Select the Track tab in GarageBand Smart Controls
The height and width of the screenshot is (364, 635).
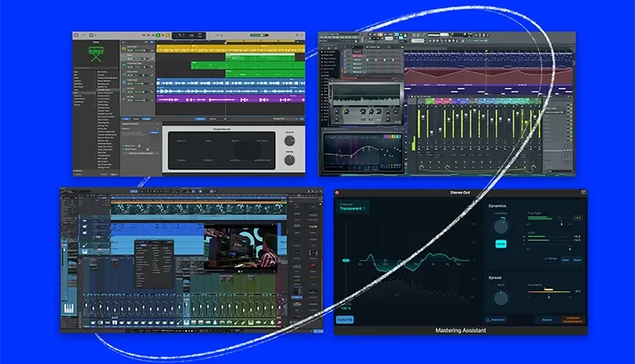click(126, 119)
